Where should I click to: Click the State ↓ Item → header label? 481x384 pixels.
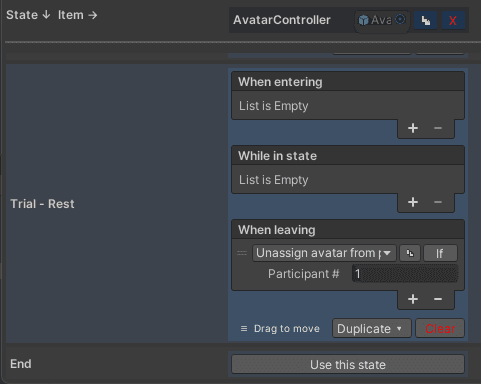tap(52, 15)
